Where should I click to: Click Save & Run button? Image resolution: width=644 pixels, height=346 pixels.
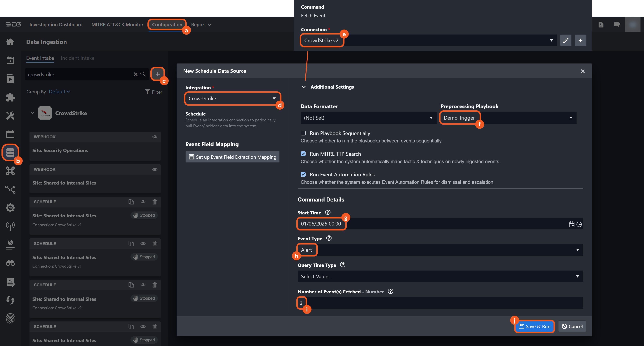click(x=535, y=326)
